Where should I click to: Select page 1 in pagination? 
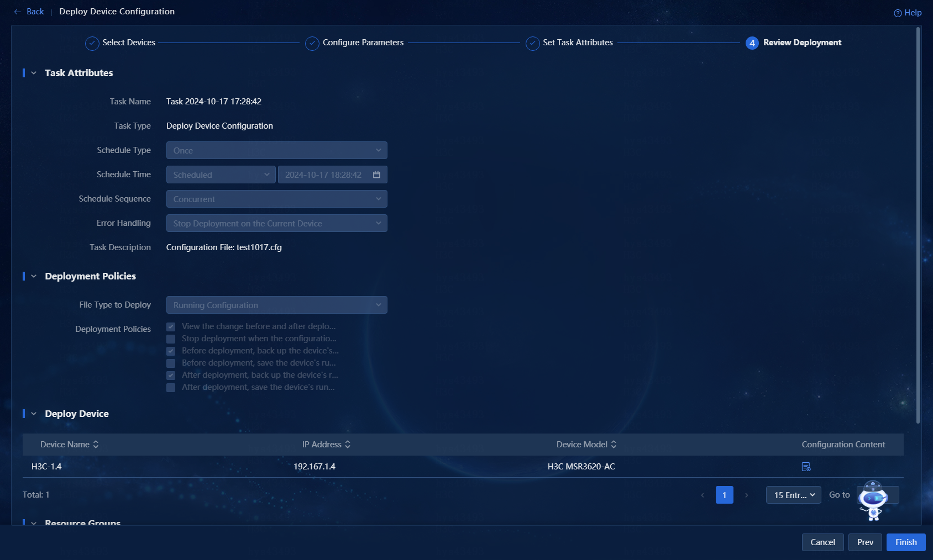[x=725, y=495]
